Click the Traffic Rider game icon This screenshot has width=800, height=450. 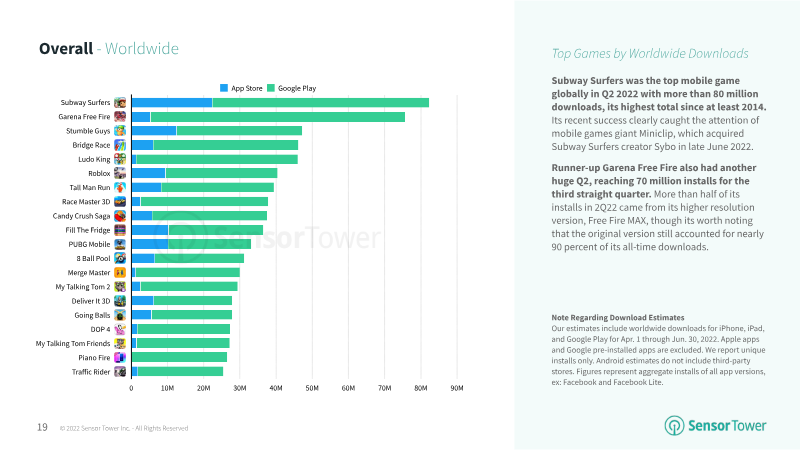click(120, 371)
